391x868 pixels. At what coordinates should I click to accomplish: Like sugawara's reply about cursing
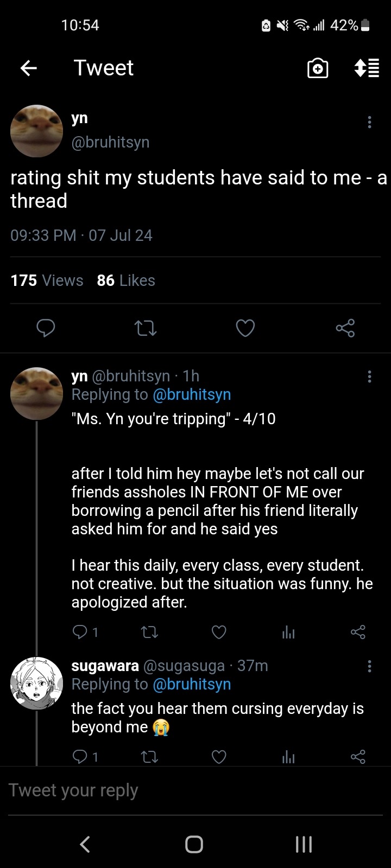219,757
